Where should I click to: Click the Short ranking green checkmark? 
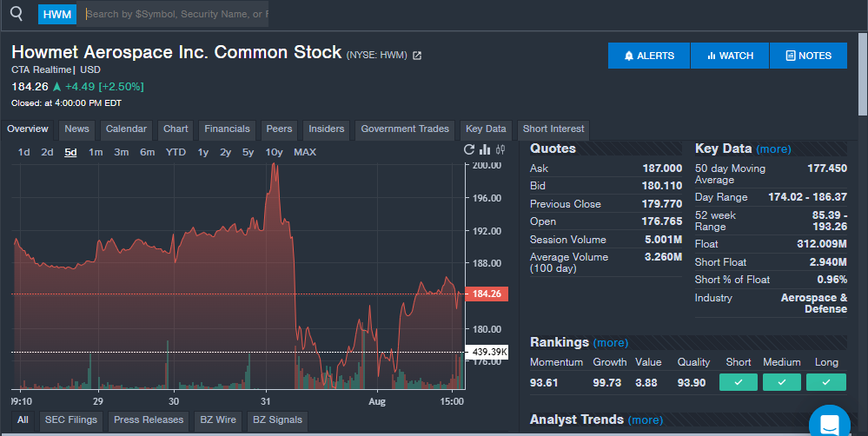click(x=739, y=382)
